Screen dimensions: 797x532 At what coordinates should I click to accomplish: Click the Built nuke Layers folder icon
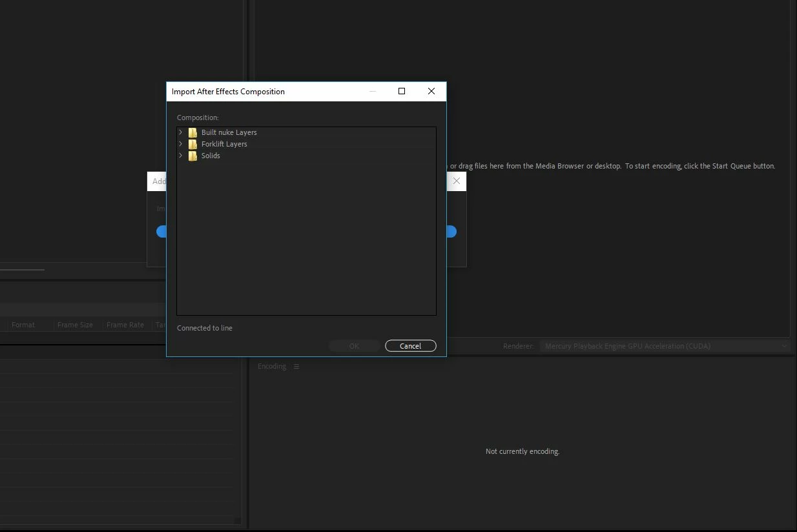[192, 132]
